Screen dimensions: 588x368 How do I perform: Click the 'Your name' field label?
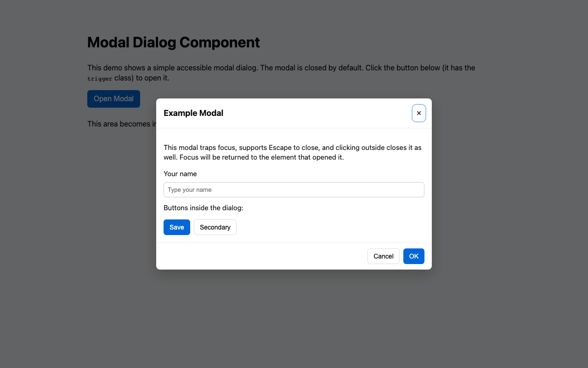tap(180, 174)
